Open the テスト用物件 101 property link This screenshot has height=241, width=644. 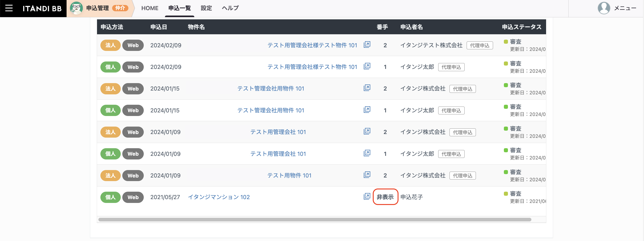click(289, 175)
